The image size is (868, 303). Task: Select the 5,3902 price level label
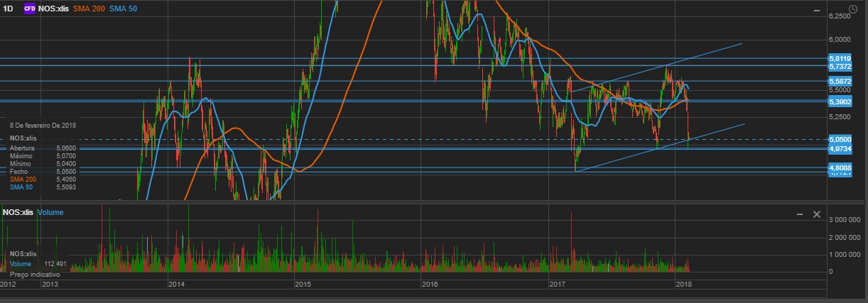point(840,102)
